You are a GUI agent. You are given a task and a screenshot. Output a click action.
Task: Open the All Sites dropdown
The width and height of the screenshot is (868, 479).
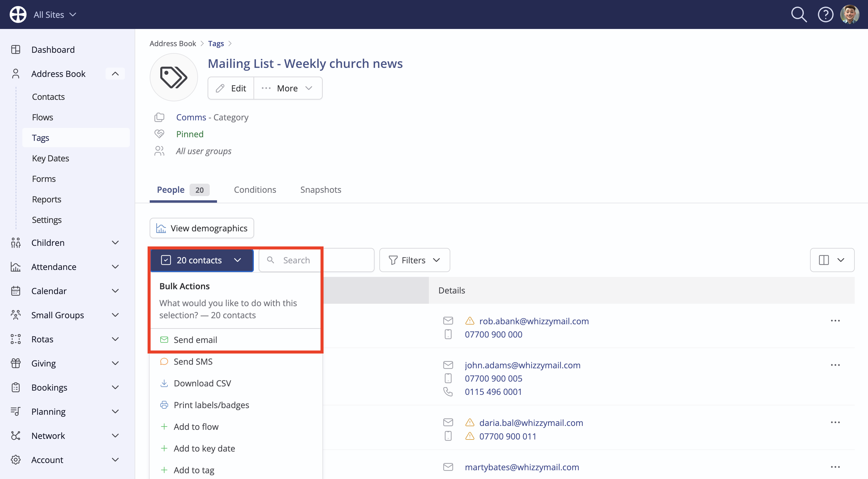click(55, 14)
